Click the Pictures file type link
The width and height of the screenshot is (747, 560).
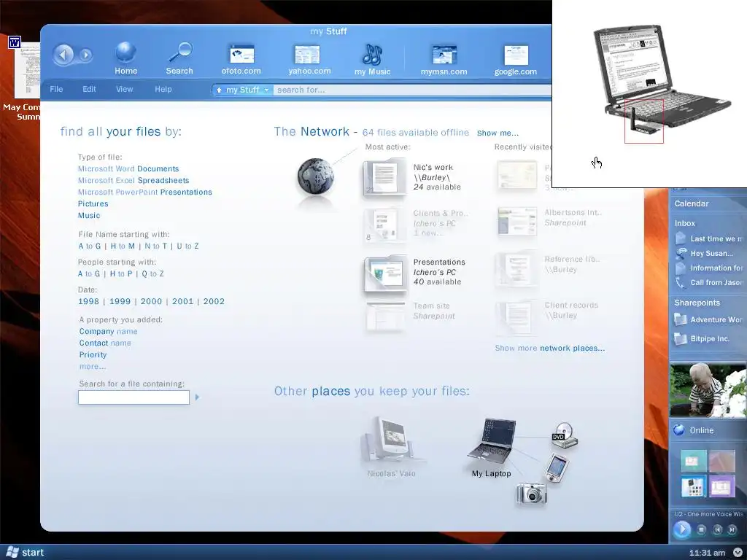point(93,204)
